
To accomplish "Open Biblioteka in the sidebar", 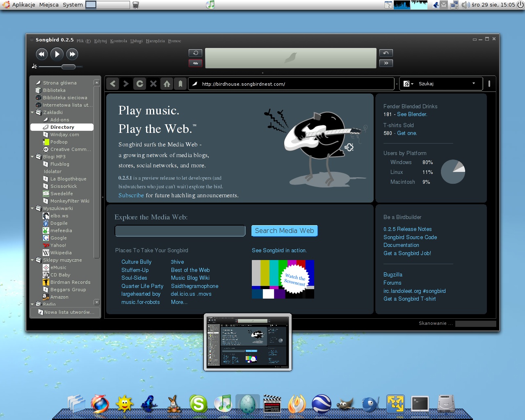I will point(62,90).
